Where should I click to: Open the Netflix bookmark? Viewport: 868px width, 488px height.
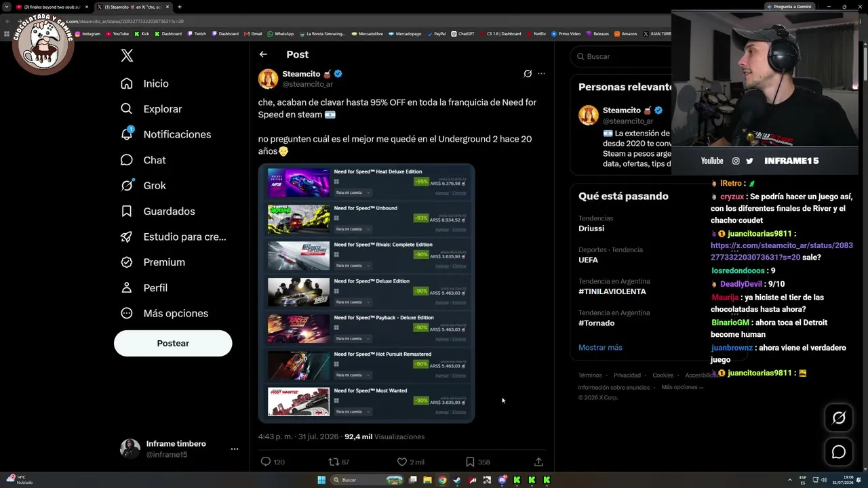tap(536, 34)
